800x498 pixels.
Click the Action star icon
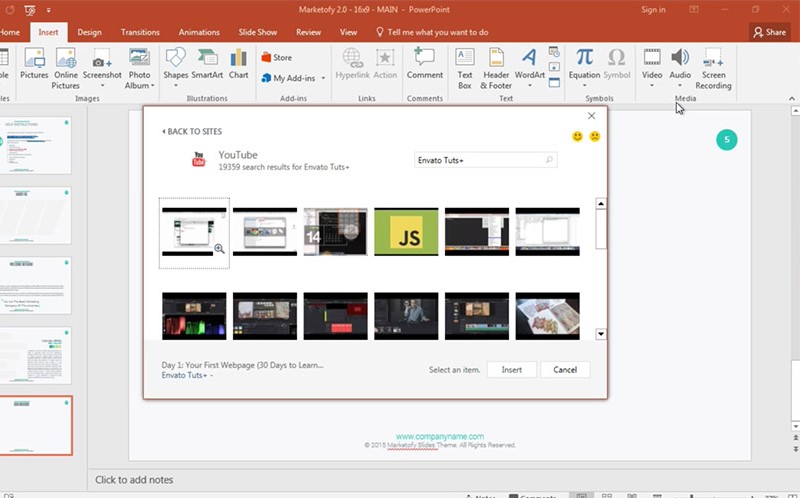tap(385, 58)
